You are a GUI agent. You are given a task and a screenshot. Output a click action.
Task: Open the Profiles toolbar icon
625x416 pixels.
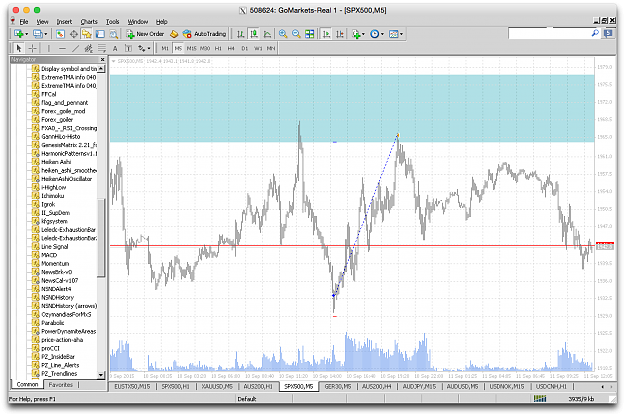tap(38, 34)
